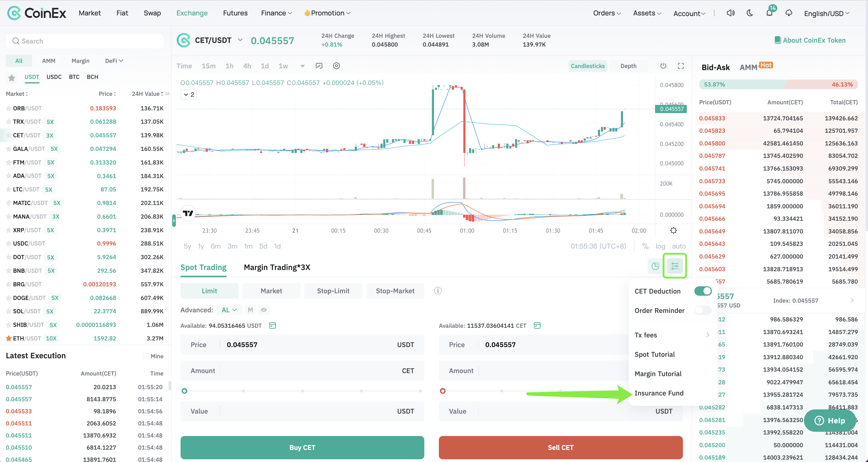Open more chart intervals arrow
This screenshot has height=462, width=868.
(302, 66)
